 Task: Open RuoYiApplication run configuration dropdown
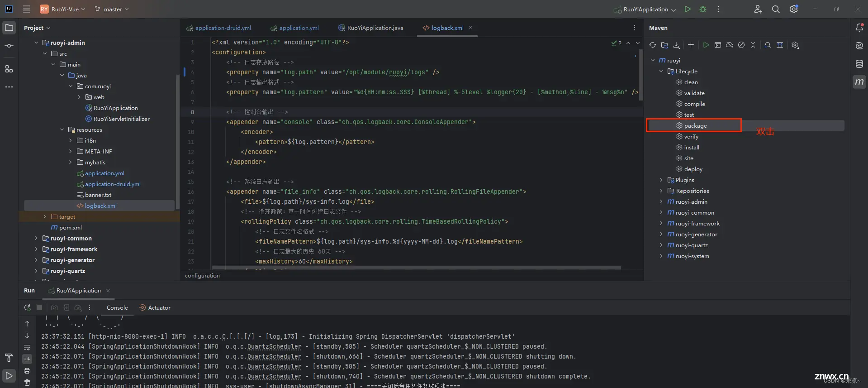pos(645,9)
